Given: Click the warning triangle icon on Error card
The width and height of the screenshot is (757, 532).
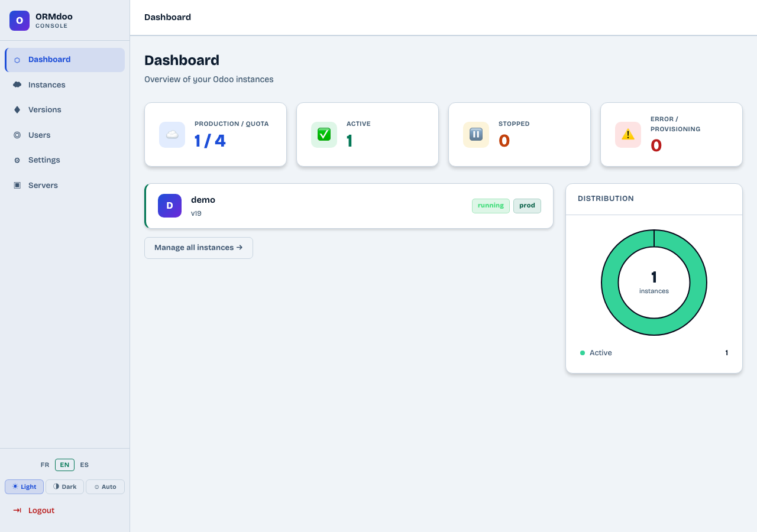Looking at the screenshot, I should (x=628, y=135).
